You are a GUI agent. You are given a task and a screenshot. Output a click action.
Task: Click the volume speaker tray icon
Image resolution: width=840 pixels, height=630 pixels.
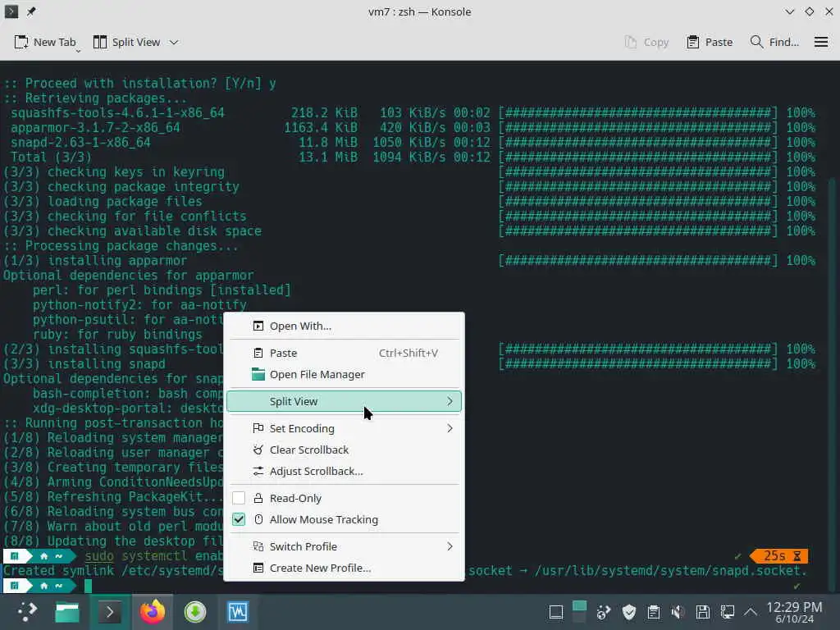[678, 612]
